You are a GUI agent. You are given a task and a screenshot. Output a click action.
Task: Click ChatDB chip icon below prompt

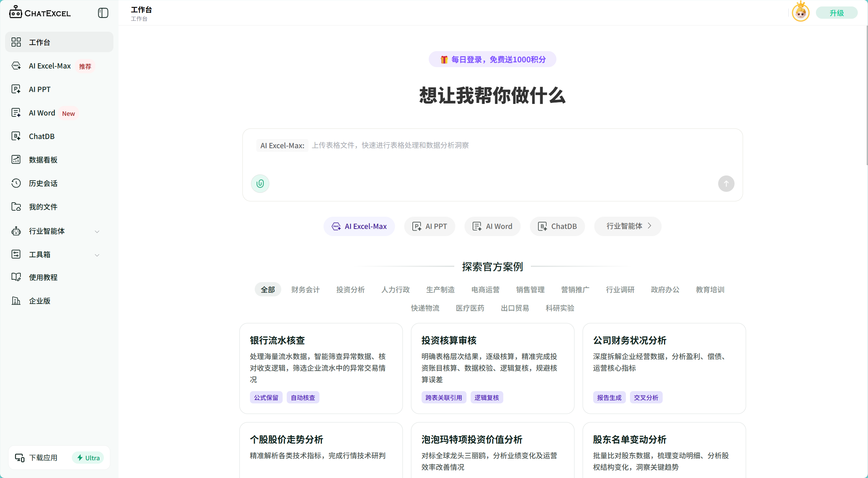[542, 227]
